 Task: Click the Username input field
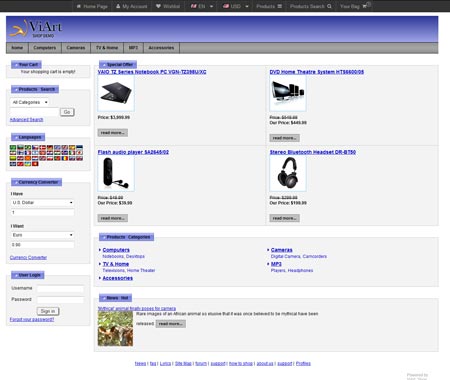(x=60, y=289)
